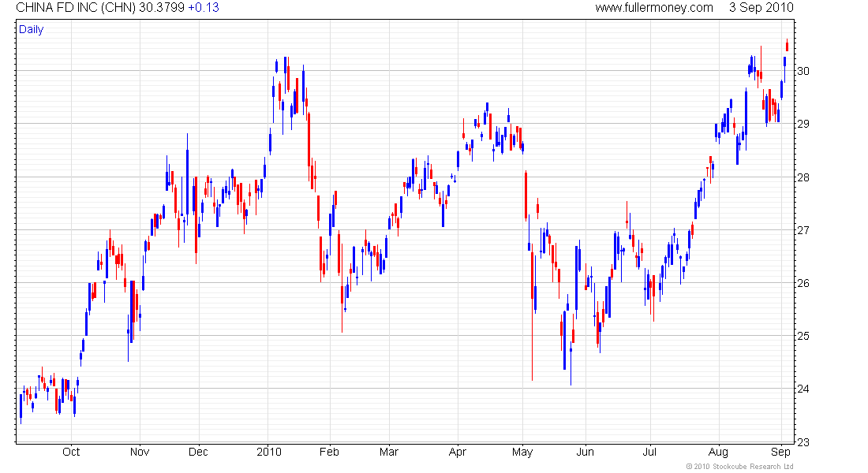Image resolution: width=868 pixels, height=473 pixels.
Task: Click the 'Jun' label on time axis
Action: click(586, 452)
